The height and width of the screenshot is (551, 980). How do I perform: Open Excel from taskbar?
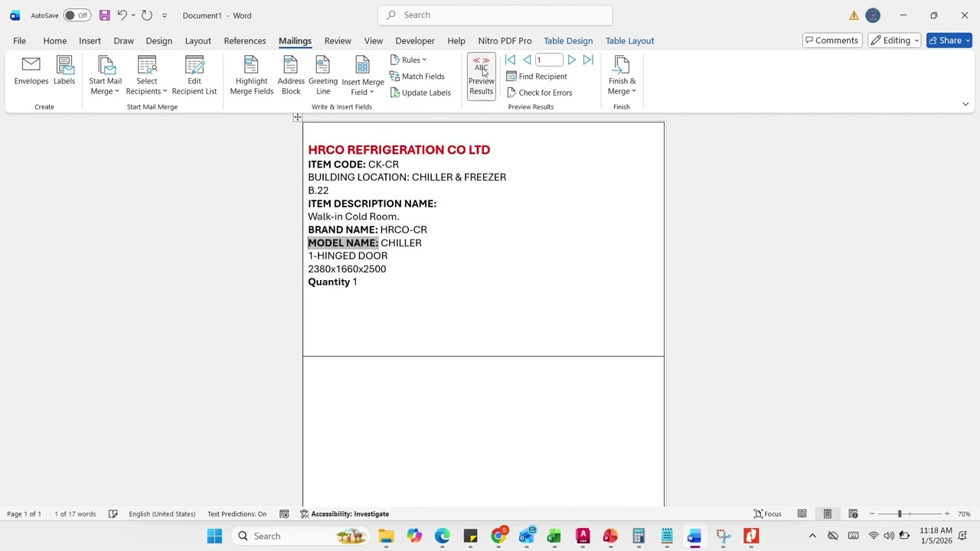[554, 536]
